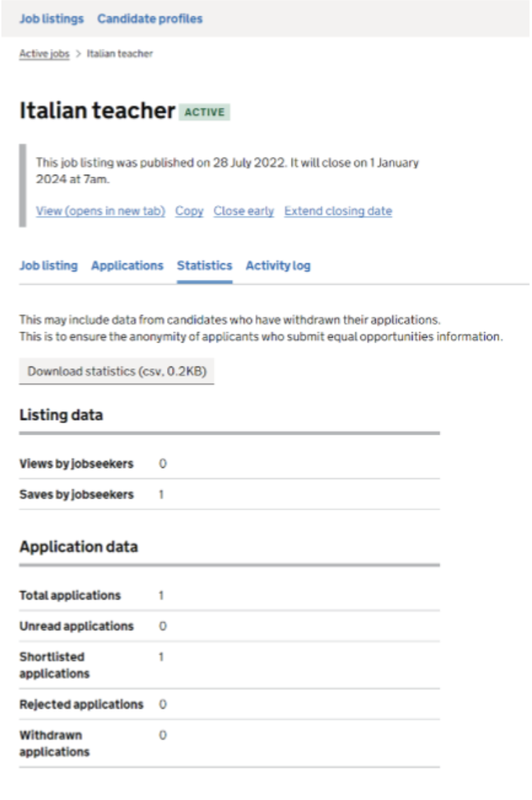Open View (opens in new tab) link

100,211
